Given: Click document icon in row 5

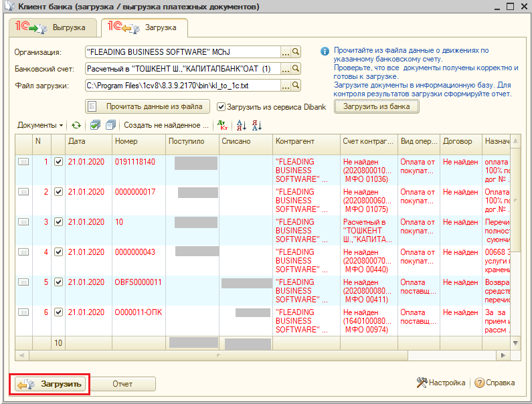Looking at the screenshot, I should click(23, 282).
